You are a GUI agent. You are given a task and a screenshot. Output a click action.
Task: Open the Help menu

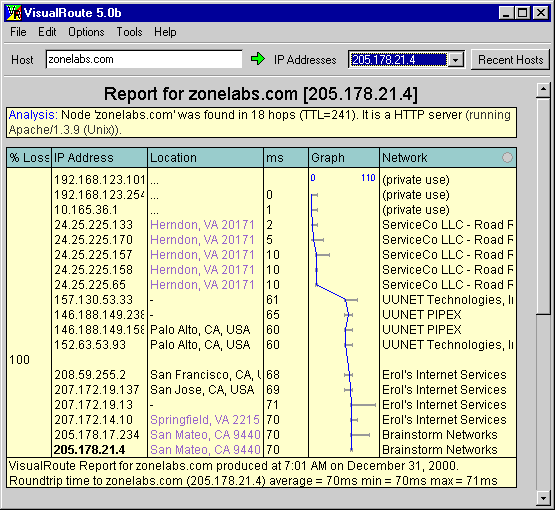click(165, 32)
